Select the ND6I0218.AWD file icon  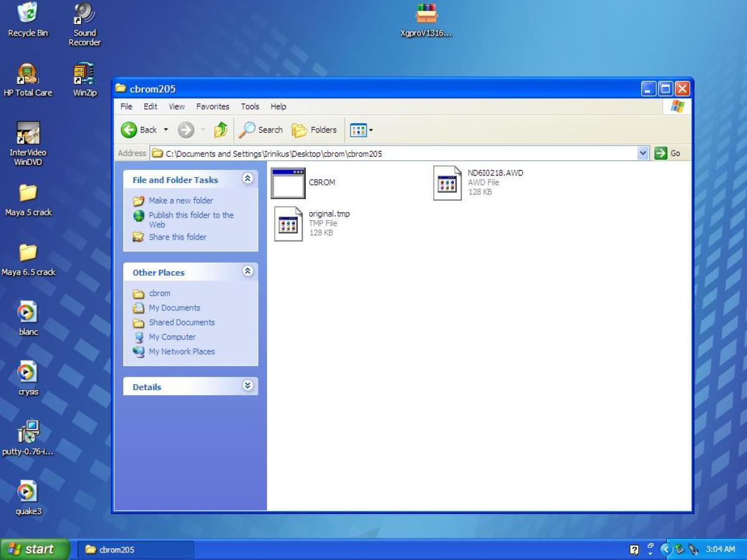(447, 183)
